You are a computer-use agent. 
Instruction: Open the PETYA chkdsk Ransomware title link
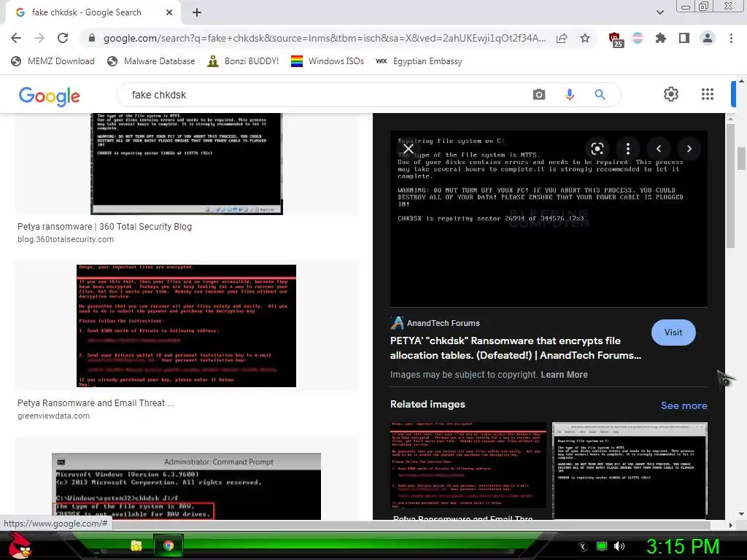516,348
